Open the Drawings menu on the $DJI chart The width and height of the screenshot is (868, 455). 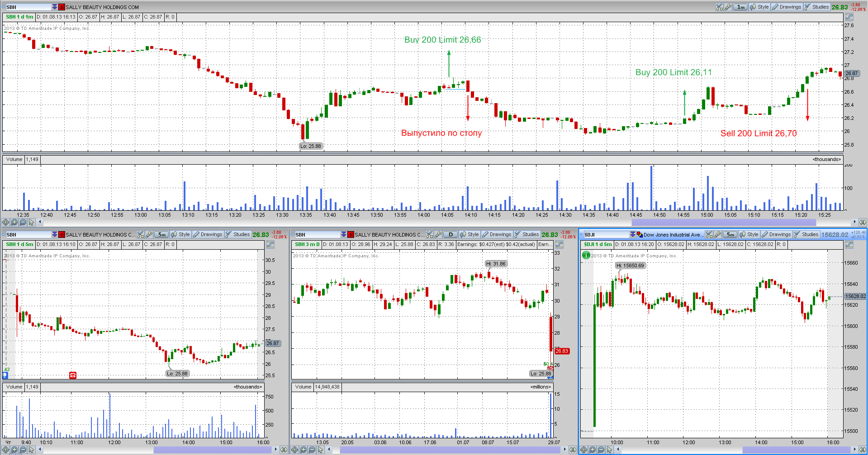[x=776, y=234]
